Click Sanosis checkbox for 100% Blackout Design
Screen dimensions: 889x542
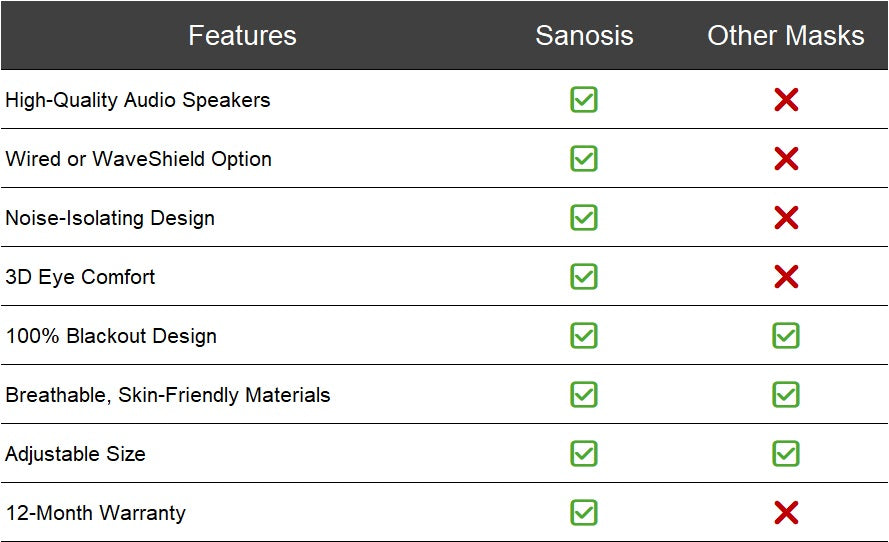[x=584, y=335]
